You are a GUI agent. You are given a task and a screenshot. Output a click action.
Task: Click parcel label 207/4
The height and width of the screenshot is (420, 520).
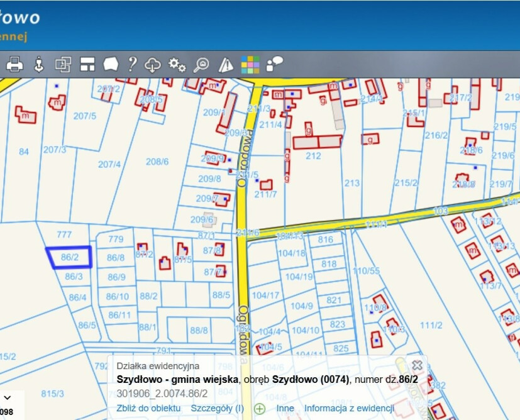coord(109,165)
